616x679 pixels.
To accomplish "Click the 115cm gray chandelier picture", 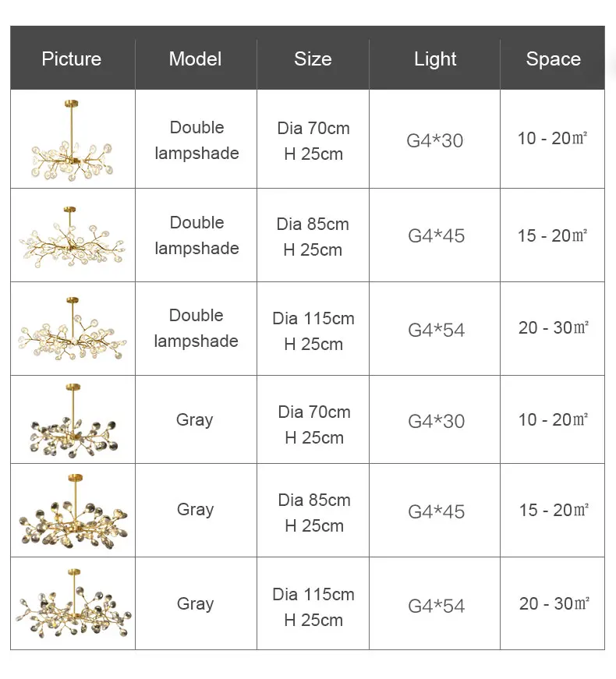I will click(72, 604).
